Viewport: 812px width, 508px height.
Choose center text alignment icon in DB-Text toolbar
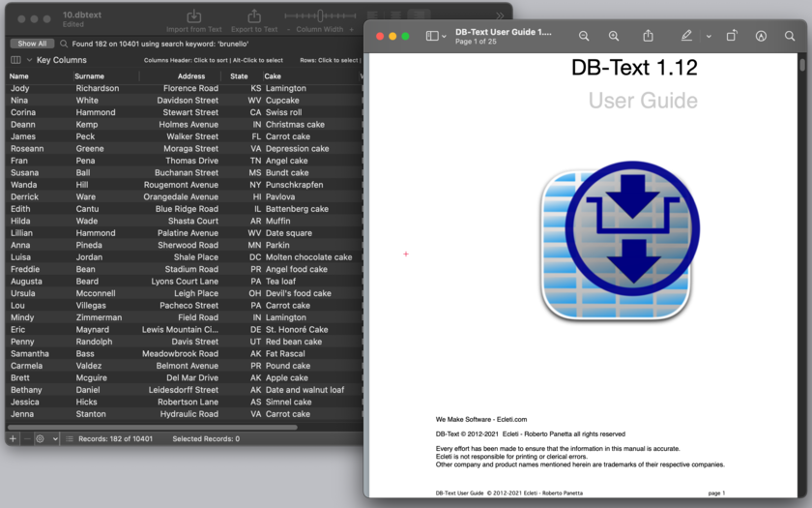click(x=395, y=15)
